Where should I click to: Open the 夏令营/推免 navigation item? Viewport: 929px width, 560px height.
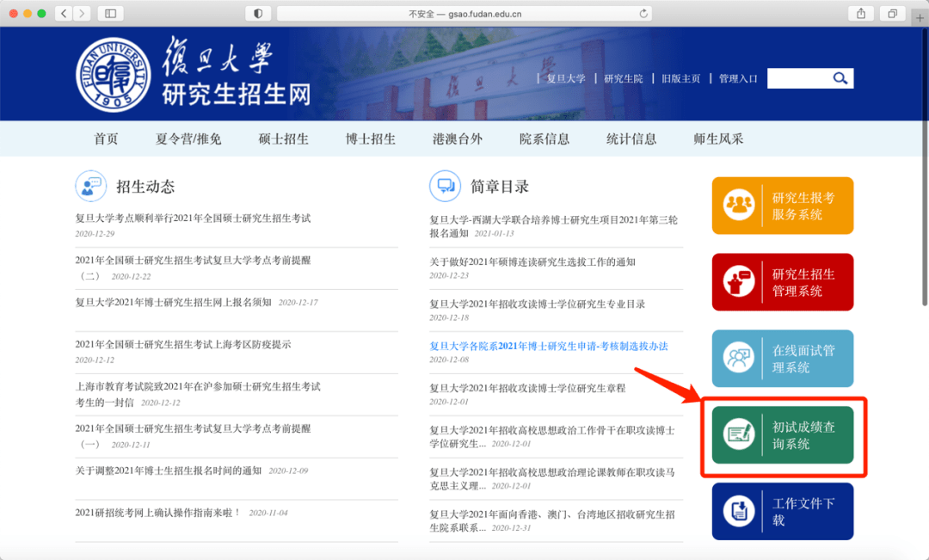point(188,138)
